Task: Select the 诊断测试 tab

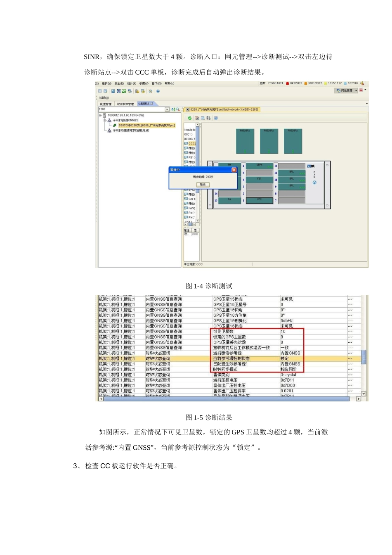Action: tap(146, 104)
